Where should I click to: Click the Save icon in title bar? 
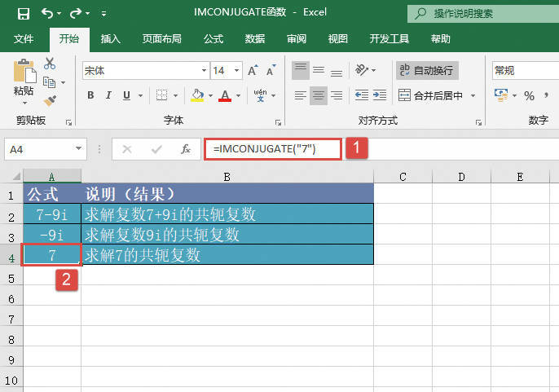tap(23, 13)
